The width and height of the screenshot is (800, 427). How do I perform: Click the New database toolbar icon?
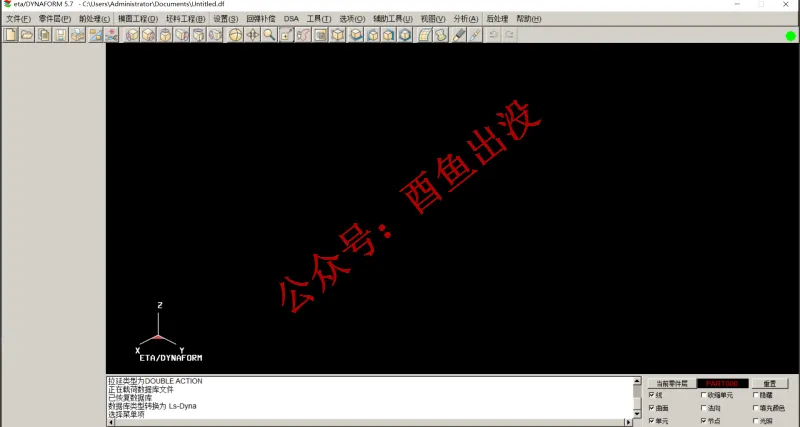point(11,35)
